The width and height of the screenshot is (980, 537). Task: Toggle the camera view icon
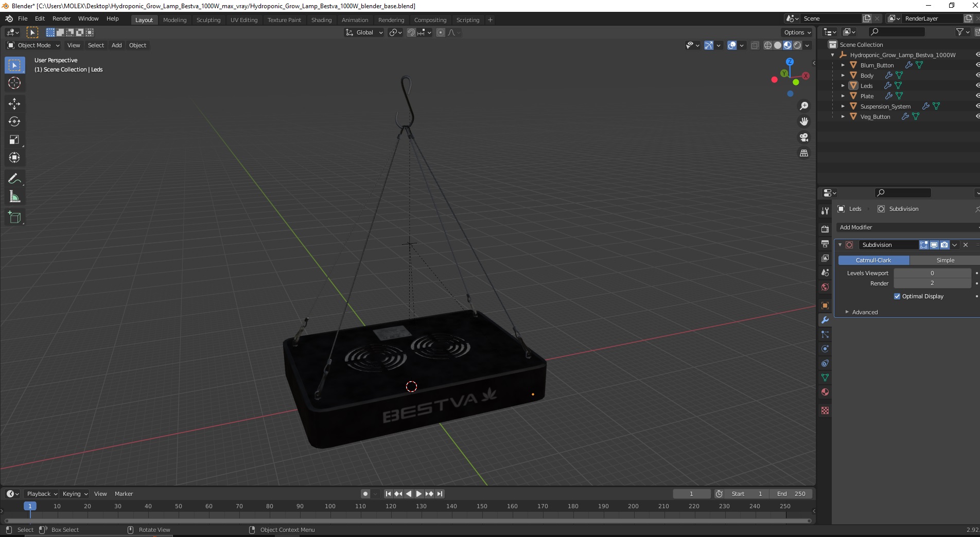point(804,137)
